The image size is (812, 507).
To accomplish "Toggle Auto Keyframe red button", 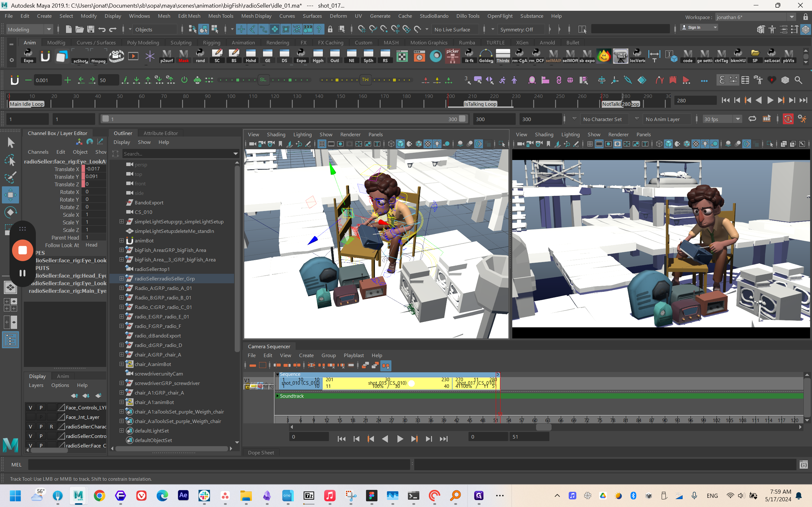I will (788, 119).
